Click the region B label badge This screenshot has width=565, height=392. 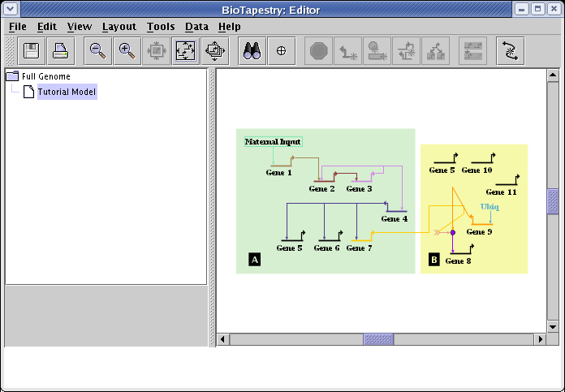point(433,260)
